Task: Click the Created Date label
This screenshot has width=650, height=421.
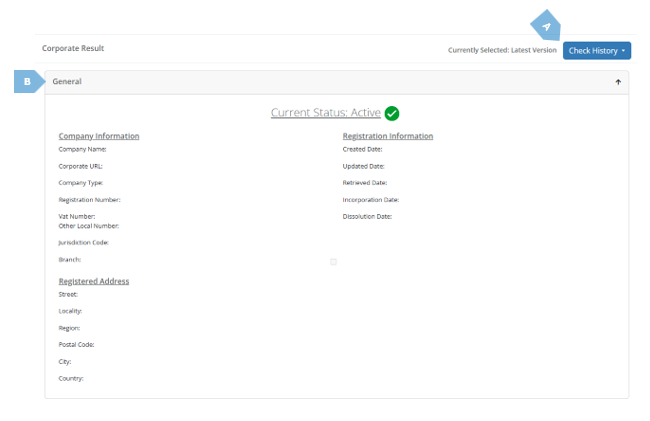Action: click(362, 149)
